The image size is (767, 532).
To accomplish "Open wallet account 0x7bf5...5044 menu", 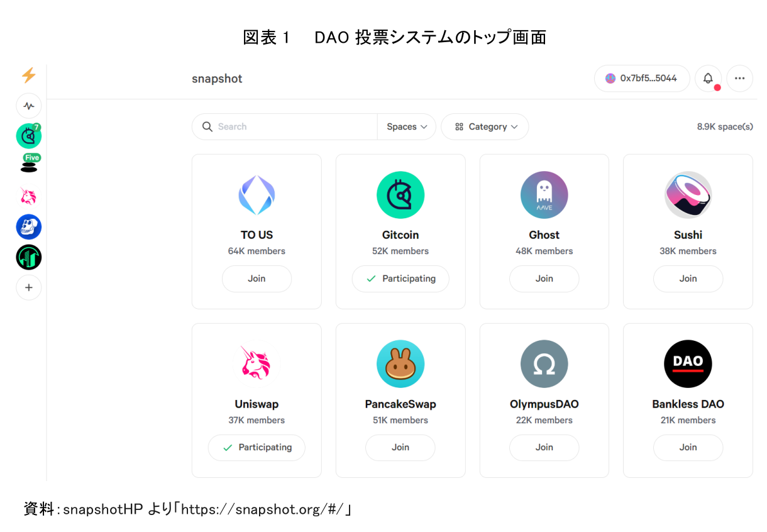I will pos(641,79).
